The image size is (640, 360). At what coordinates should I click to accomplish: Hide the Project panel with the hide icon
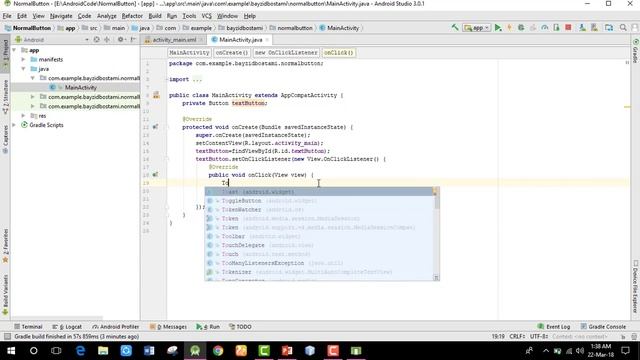[133, 40]
